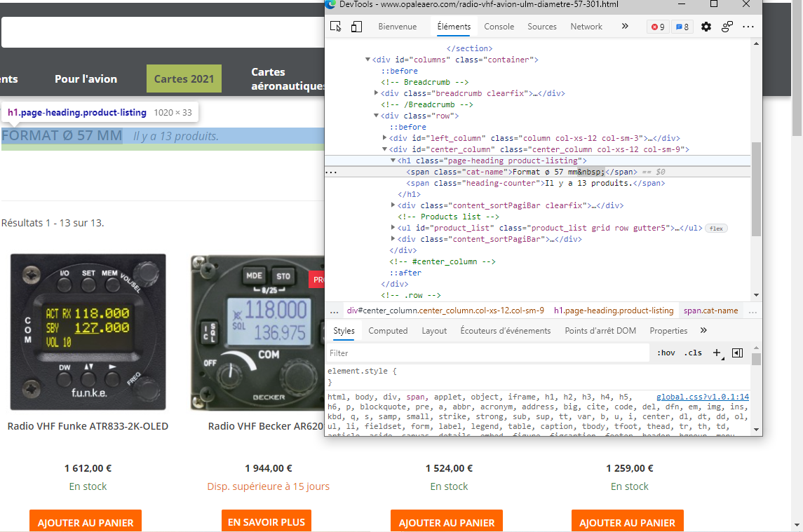
Task: Open the Computed styles tab
Action: (x=388, y=331)
